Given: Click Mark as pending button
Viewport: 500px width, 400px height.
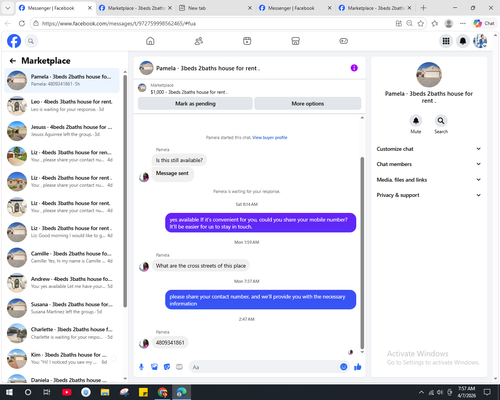Looking at the screenshot, I should 195,104.
